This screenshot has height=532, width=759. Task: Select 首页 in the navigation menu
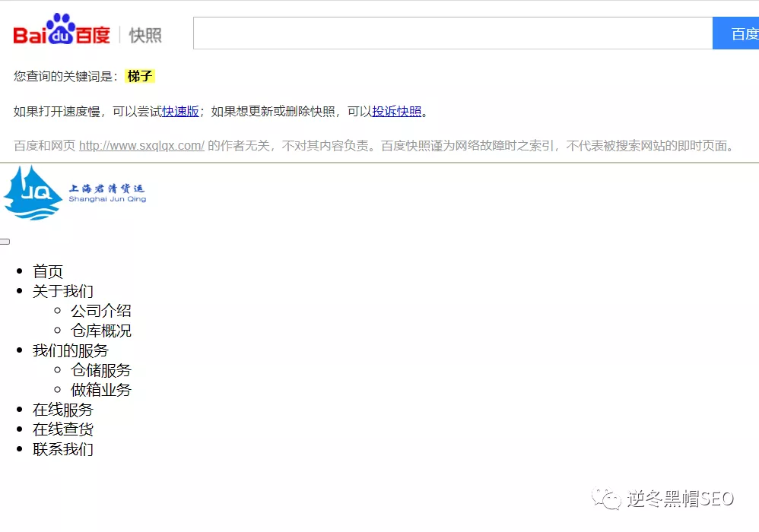[x=48, y=271]
